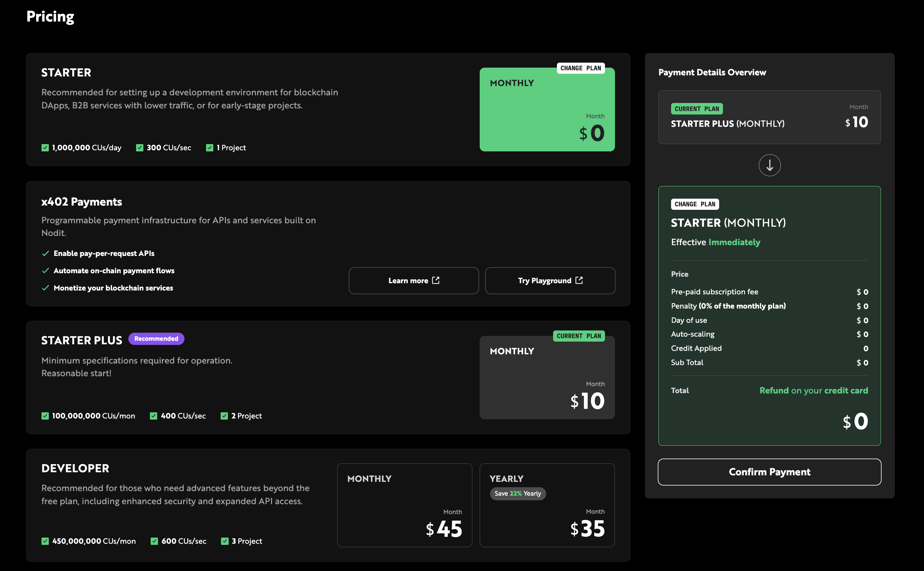Click the Sub Total row
924x571 pixels.
(x=769, y=362)
